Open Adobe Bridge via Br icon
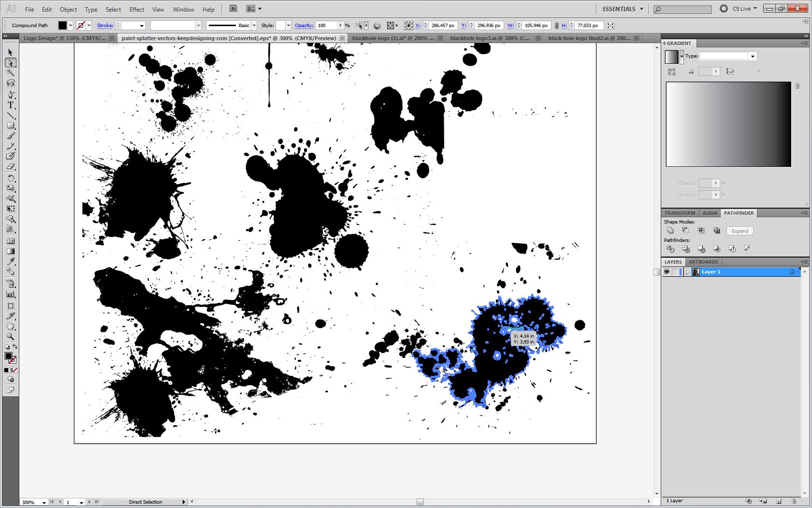Screen dimensions: 812x508 [233, 9]
